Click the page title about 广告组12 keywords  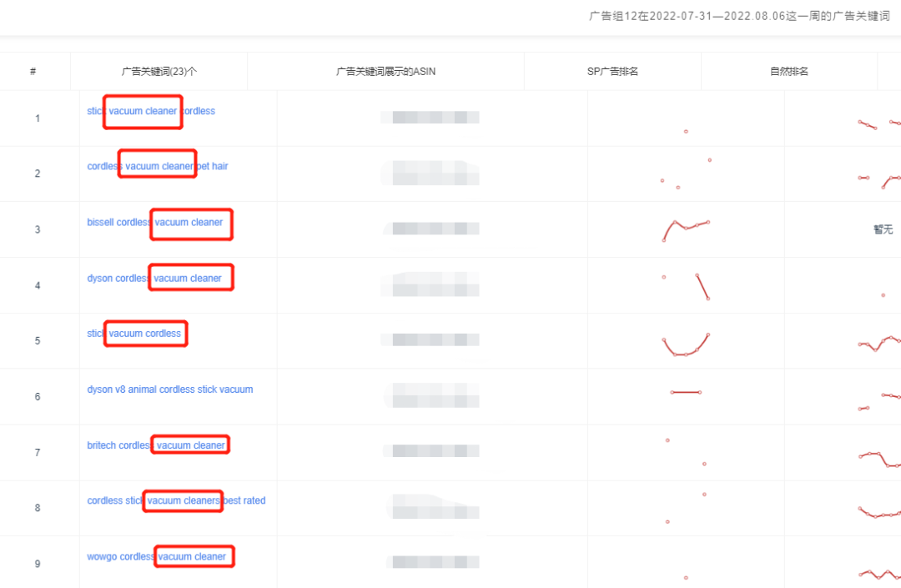(x=739, y=16)
